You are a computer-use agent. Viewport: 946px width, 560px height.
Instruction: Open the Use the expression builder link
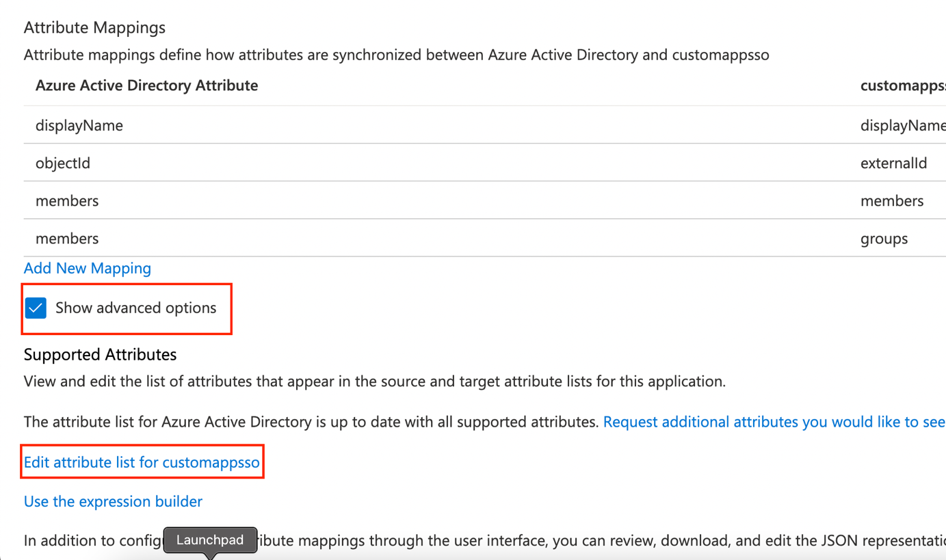[113, 501]
